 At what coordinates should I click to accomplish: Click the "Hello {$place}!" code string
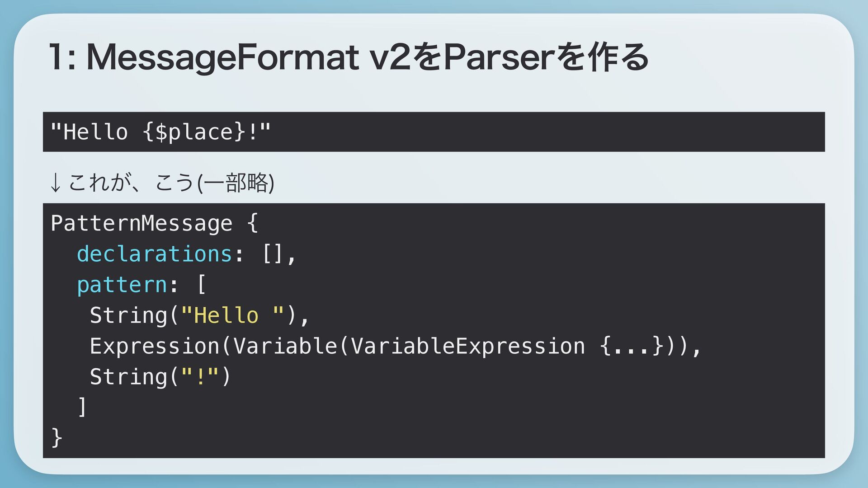pos(160,132)
